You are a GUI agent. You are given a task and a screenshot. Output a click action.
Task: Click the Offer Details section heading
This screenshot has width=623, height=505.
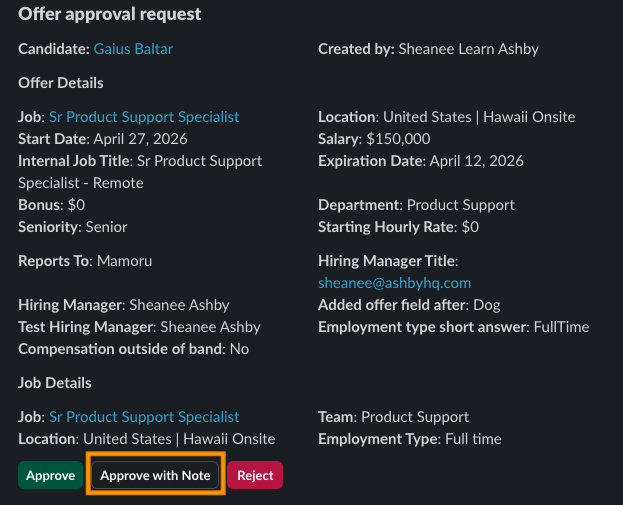tap(61, 83)
